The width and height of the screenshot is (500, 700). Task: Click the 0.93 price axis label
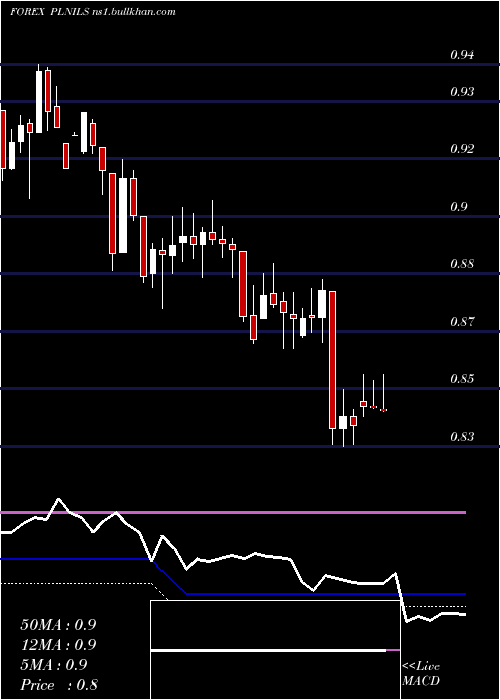click(462, 92)
